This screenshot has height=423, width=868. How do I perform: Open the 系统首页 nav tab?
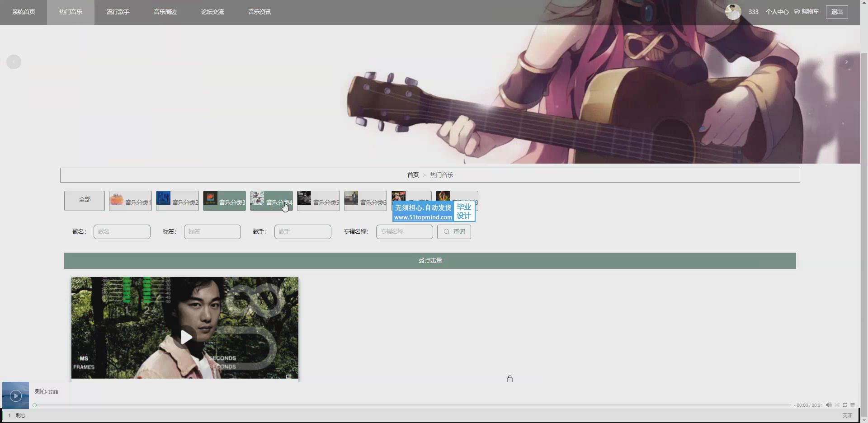point(24,12)
